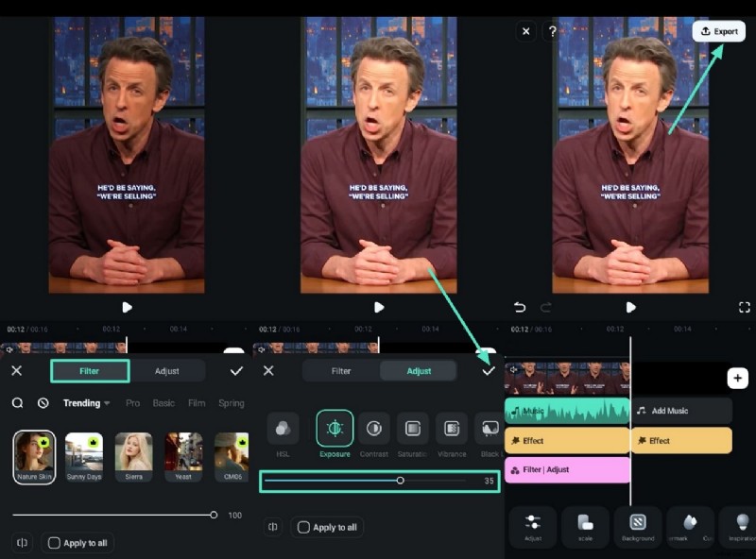This screenshot has height=559, width=756.
Task: Switch to the Adjust tab
Action: (x=419, y=371)
